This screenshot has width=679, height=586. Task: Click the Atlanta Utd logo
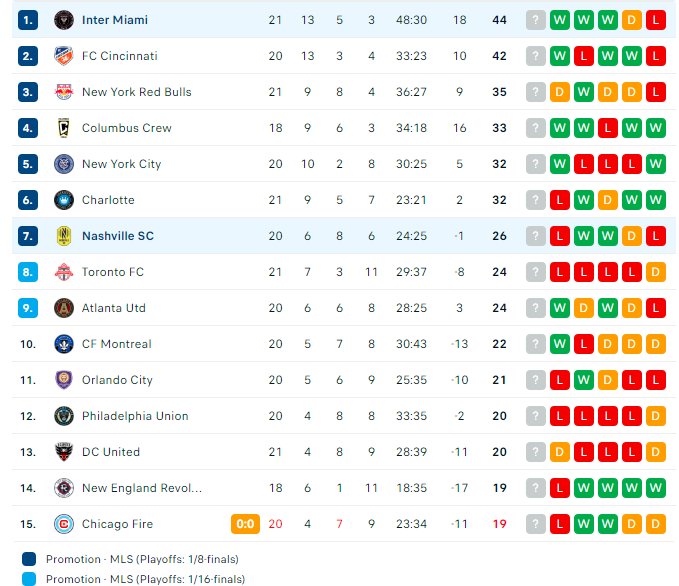[x=63, y=308]
